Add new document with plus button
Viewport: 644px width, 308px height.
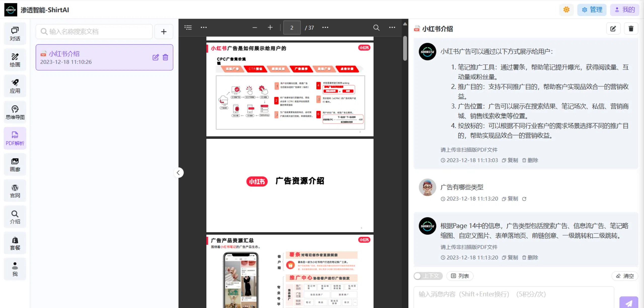pos(164,31)
